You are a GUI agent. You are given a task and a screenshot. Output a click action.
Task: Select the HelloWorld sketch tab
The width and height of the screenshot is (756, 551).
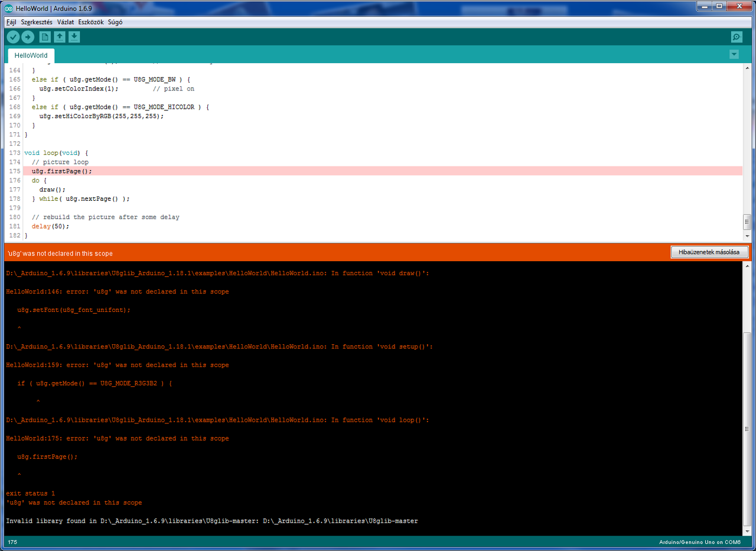[31, 56]
